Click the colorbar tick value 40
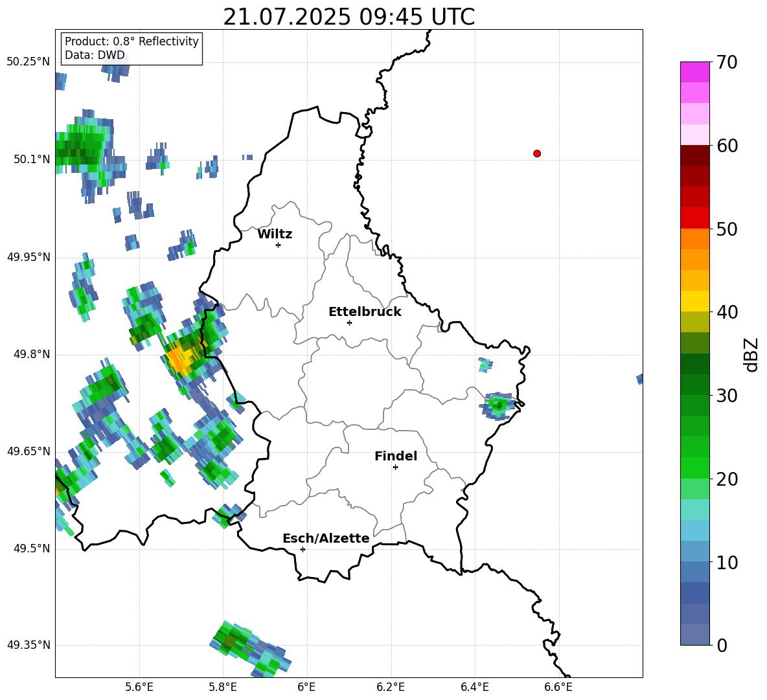The width and height of the screenshot is (767, 700). click(726, 312)
